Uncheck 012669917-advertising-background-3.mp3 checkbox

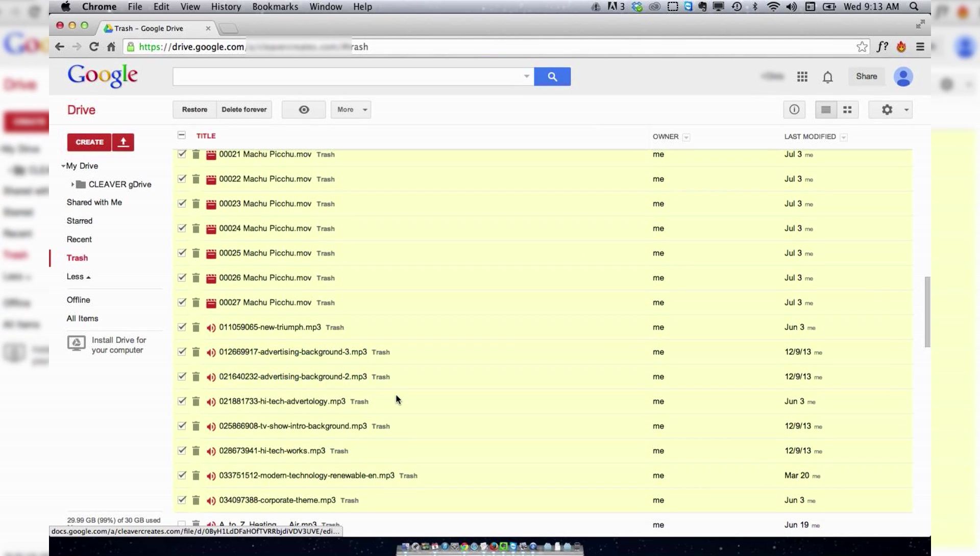tap(182, 352)
